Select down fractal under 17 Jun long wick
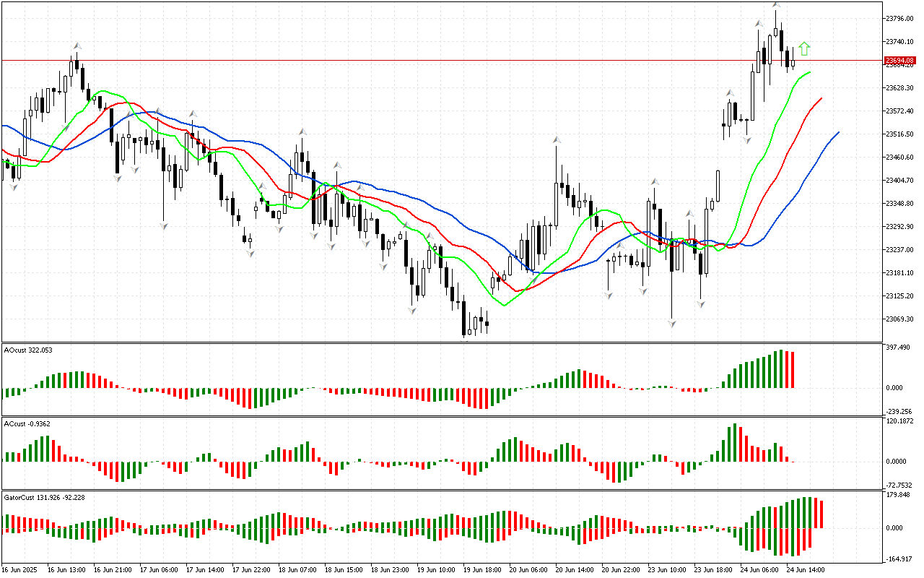Viewport: 924px width, 578px height. pos(165,226)
